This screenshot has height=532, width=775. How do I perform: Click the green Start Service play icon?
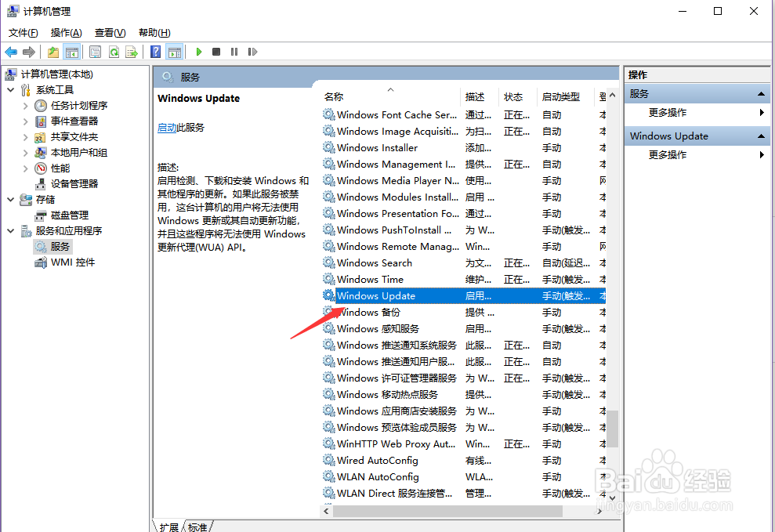pos(199,52)
